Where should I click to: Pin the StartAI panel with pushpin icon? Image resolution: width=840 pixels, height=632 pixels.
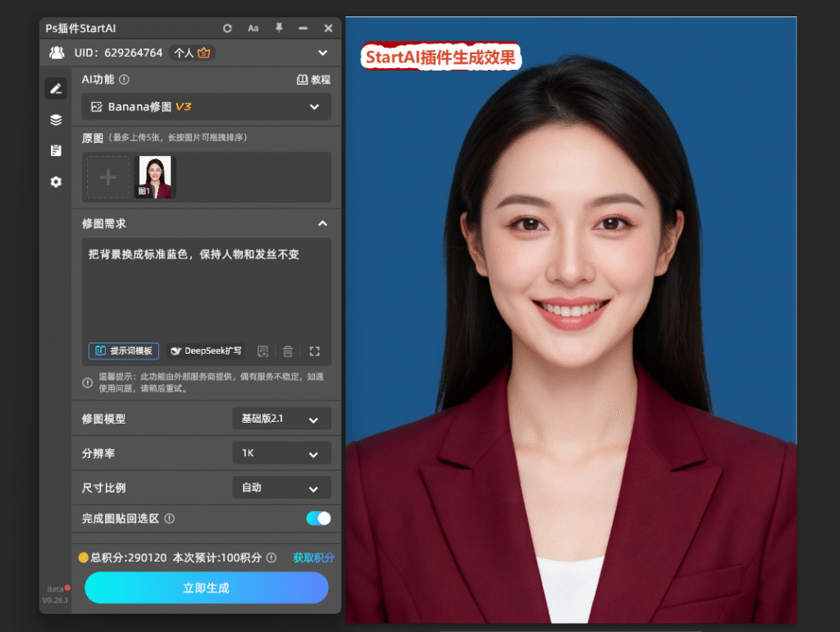coord(279,28)
